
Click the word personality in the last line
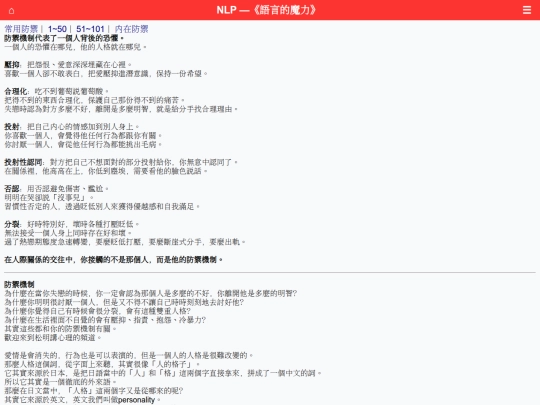(136, 400)
